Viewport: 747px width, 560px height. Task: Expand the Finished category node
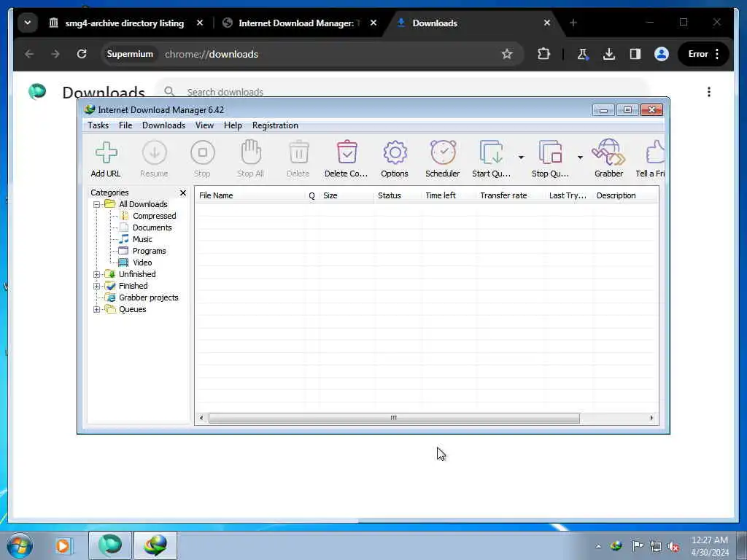pos(97,286)
